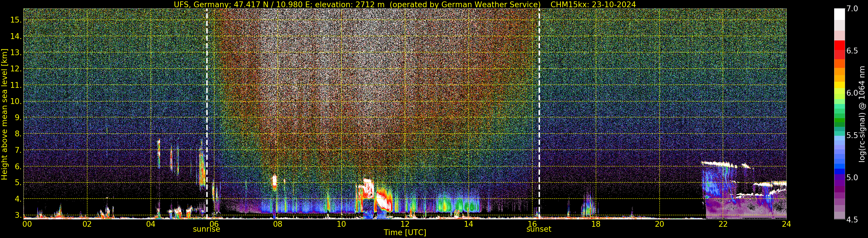Click the '08' time tick label
868x238 pixels.
pyautogui.click(x=278, y=224)
